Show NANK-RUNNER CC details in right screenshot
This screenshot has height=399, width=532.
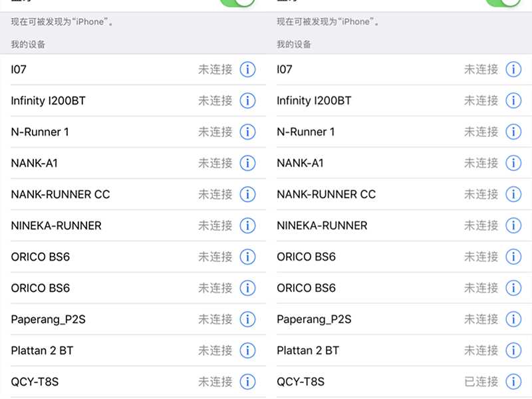point(513,194)
